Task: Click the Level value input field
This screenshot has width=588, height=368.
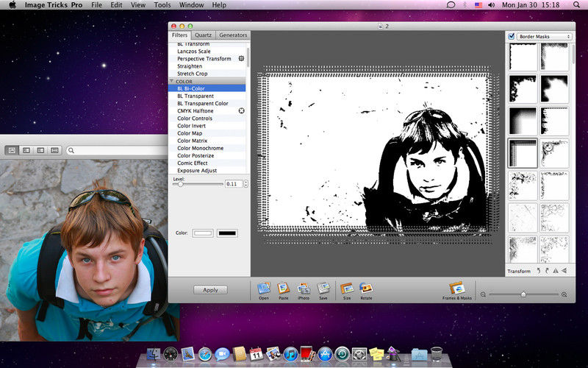Action: (232, 184)
